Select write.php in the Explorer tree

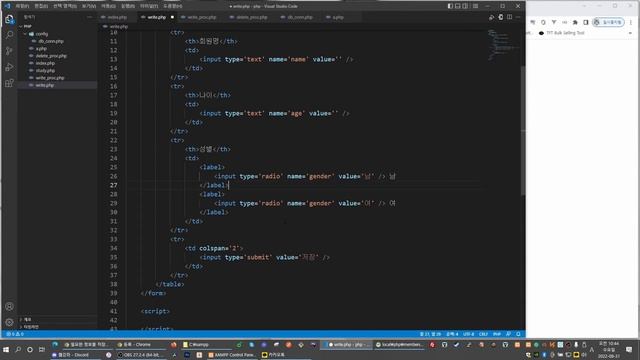point(57,85)
